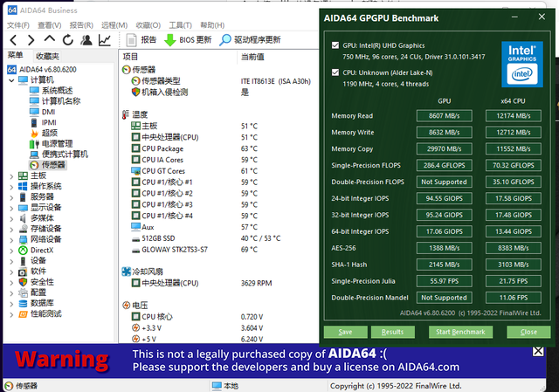Expand the 软件 tree node

coord(11,272)
